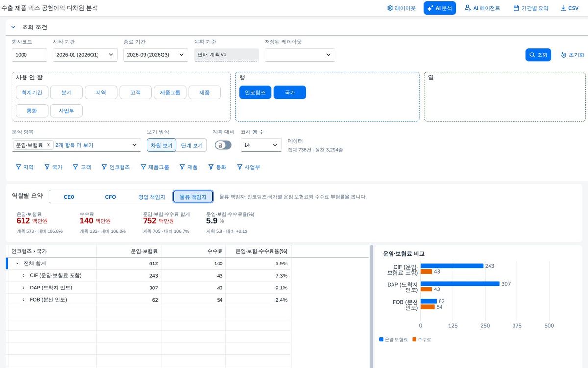Expand the CIF (운임·보험료 포함) row
The height and width of the screenshot is (368, 588).
[x=24, y=276]
